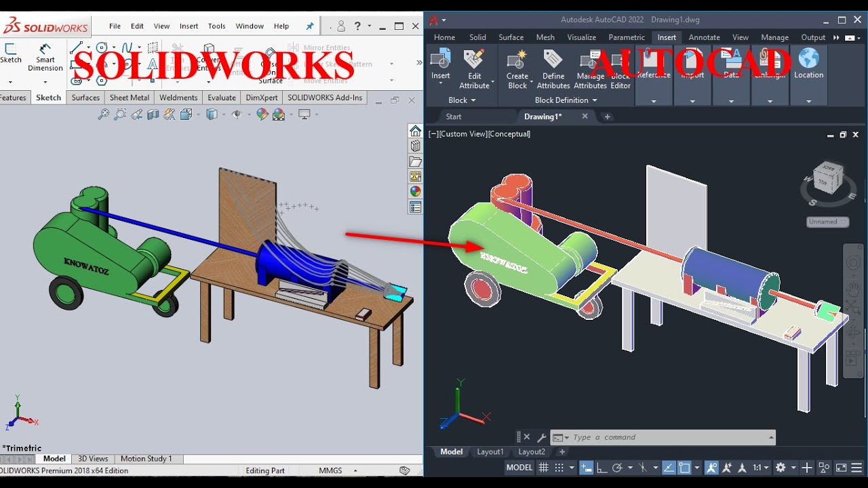Click the [Custom View] viewport control
This screenshot has width=868, height=488.
coord(462,134)
